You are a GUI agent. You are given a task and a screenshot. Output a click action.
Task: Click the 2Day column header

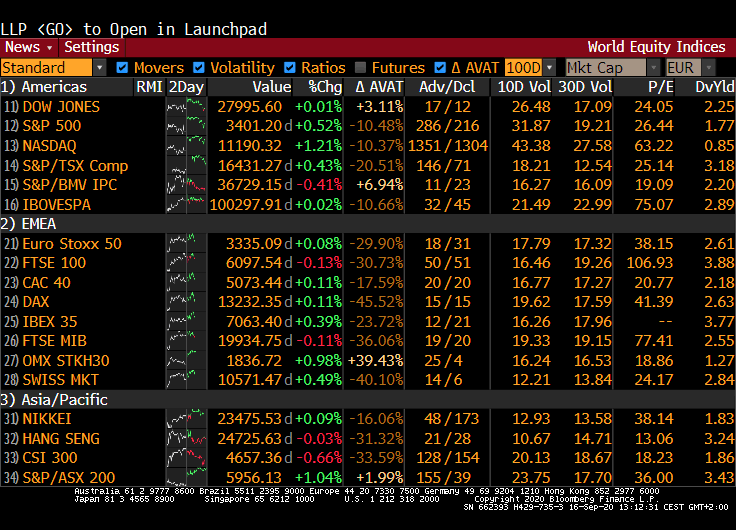coord(186,87)
